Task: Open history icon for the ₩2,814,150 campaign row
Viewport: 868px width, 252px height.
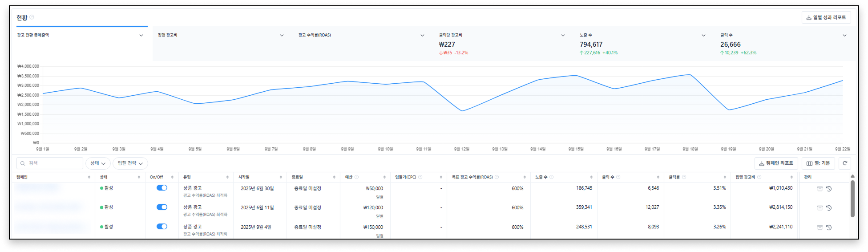Action: coord(829,208)
